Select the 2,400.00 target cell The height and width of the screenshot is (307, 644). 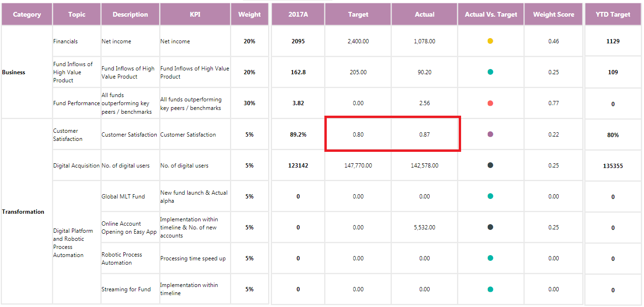pyautogui.click(x=358, y=41)
